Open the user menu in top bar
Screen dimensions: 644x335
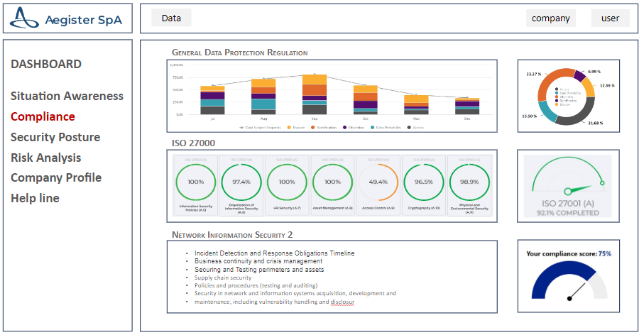610,18
